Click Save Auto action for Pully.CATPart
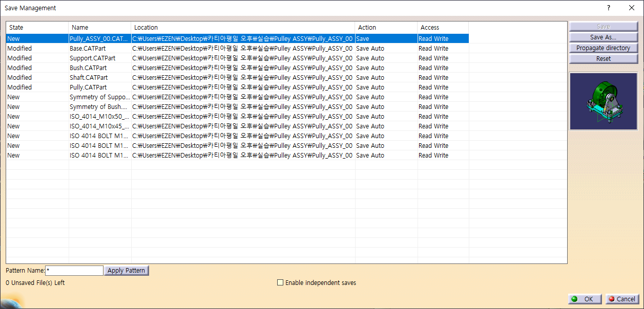Screen dimensions: 644x309 [x=370, y=87]
